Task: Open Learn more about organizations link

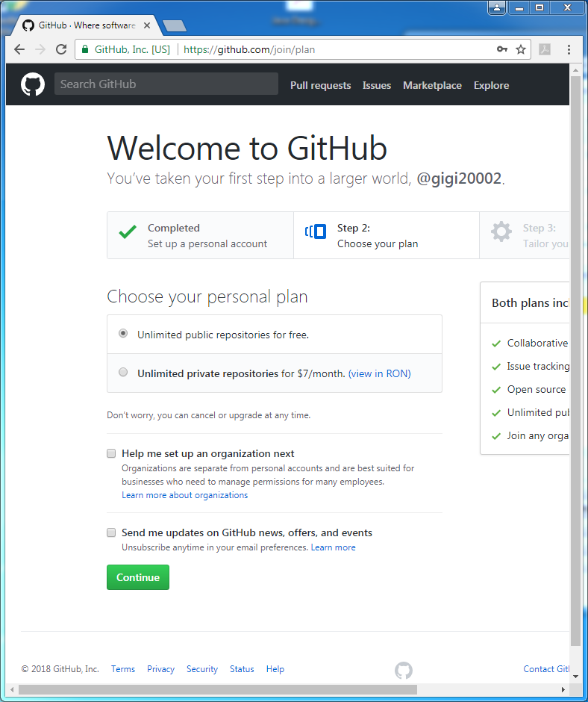Action: point(185,494)
